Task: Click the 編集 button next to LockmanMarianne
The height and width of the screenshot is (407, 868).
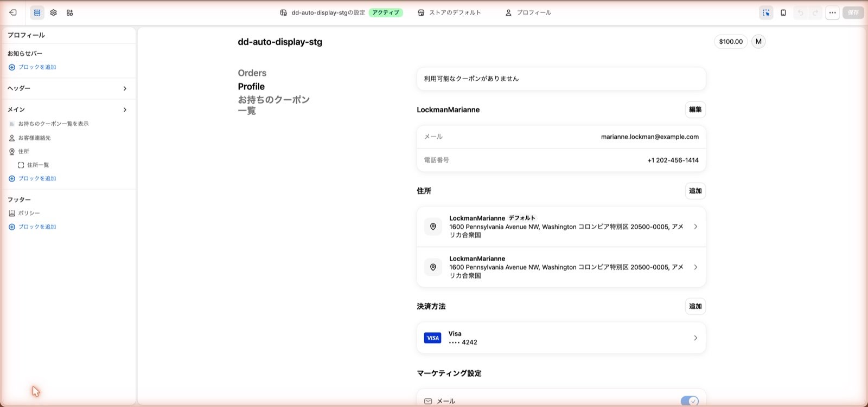Action: tap(695, 109)
